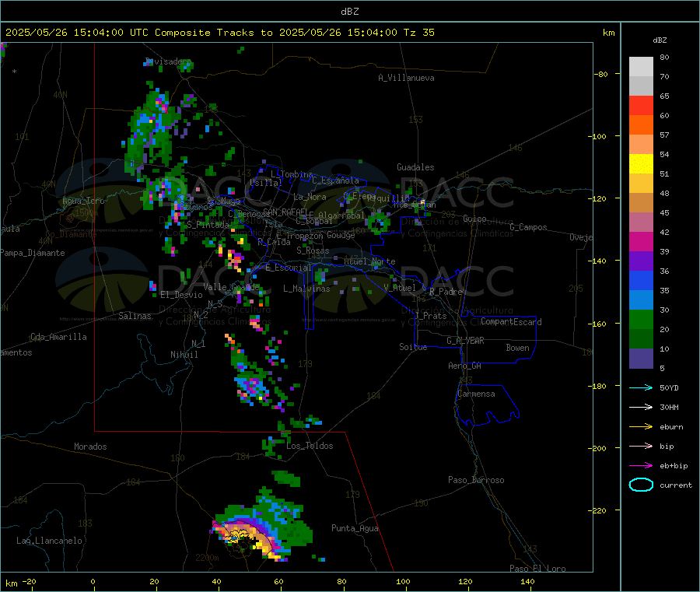The image size is (700, 592).
Task: Select the dotted yellow 51-54 dBZ swatch
Action: (641, 164)
